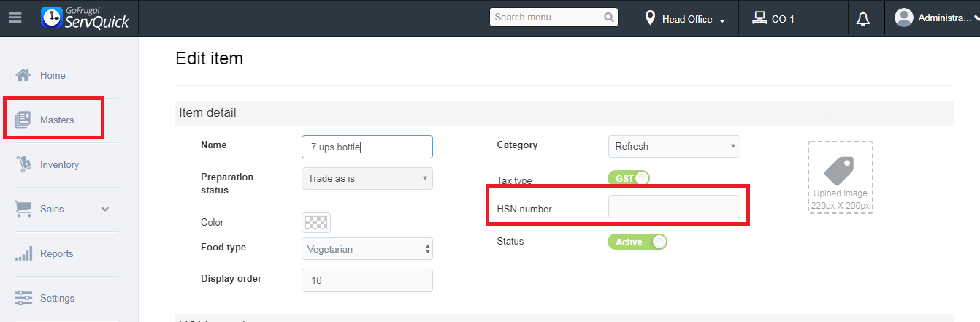This screenshot has width=980, height=322.
Task: Click the Color swatch picker
Action: pos(315,222)
